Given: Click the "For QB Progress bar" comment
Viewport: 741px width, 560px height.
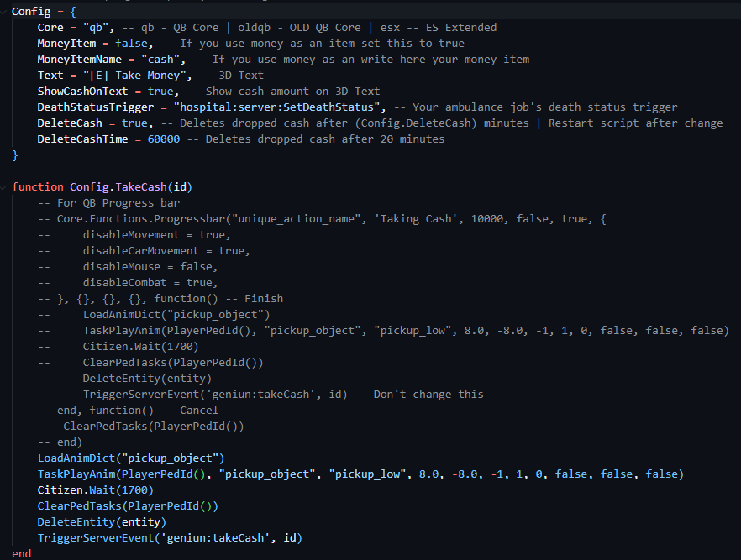Looking at the screenshot, I should 108,203.
